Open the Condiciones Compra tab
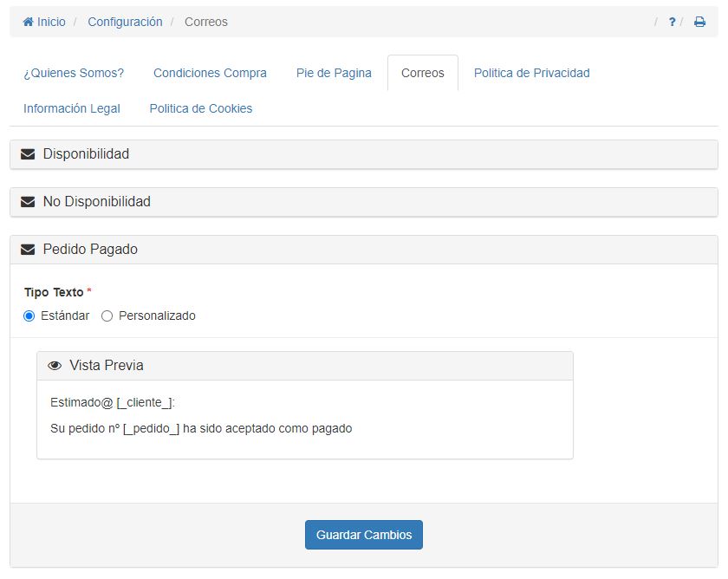 210,73
